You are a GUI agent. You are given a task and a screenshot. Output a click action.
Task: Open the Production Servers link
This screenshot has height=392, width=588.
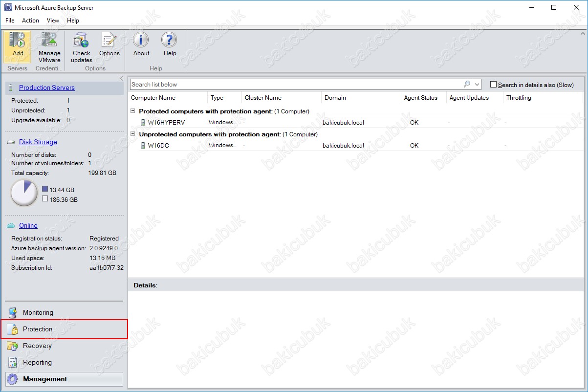[x=47, y=88]
